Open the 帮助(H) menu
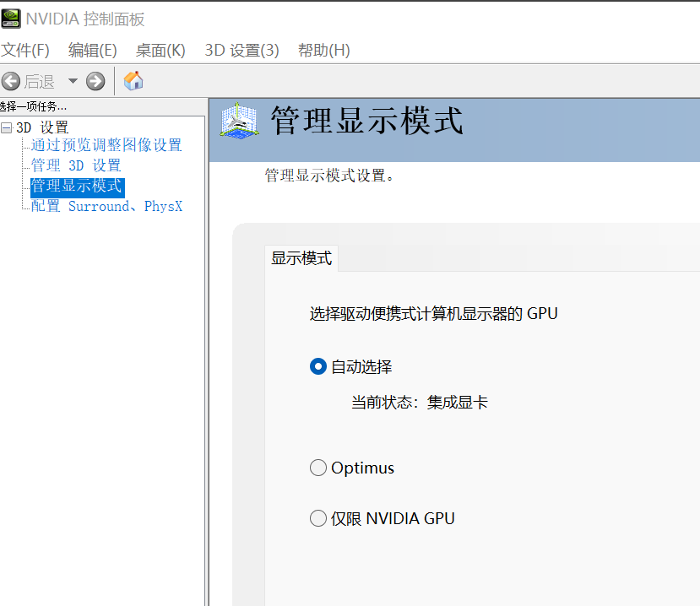The width and height of the screenshot is (700, 606). click(x=323, y=50)
